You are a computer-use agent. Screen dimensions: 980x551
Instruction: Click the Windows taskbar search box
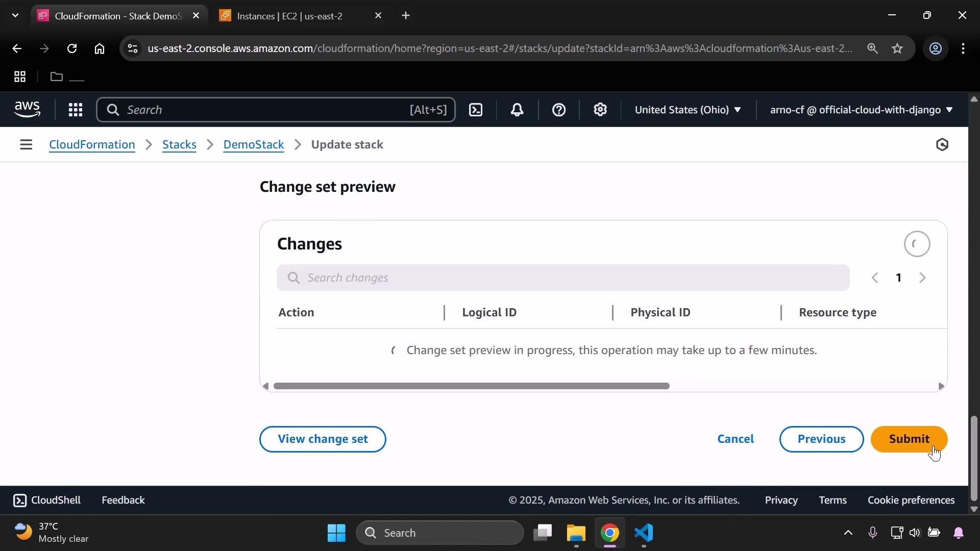point(440,533)
